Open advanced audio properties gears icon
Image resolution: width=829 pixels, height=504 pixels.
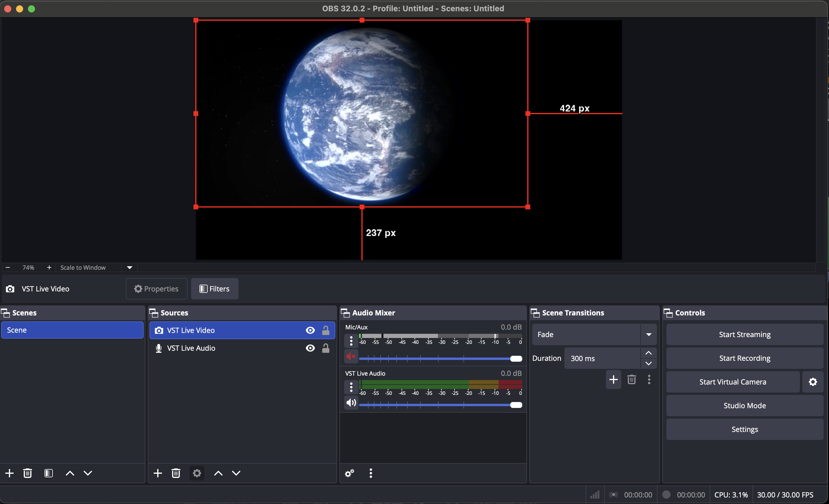[x=349, y=473]
